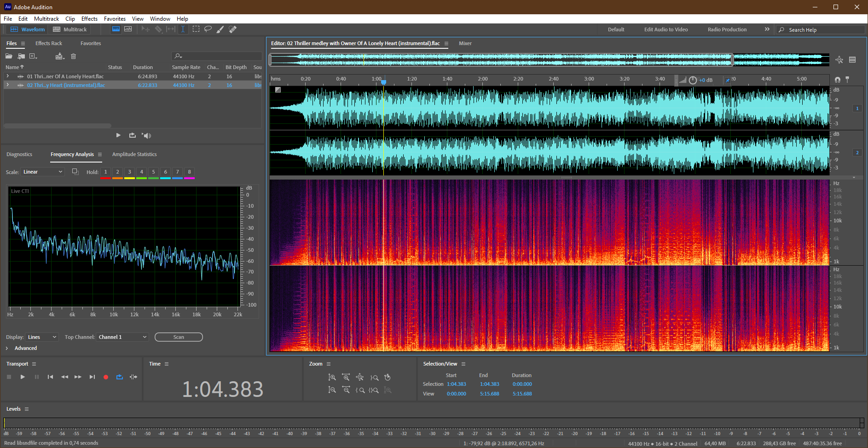Open the Files panel menu icon
Viewport: 868px width, 448px height.
tap(23, 43)
